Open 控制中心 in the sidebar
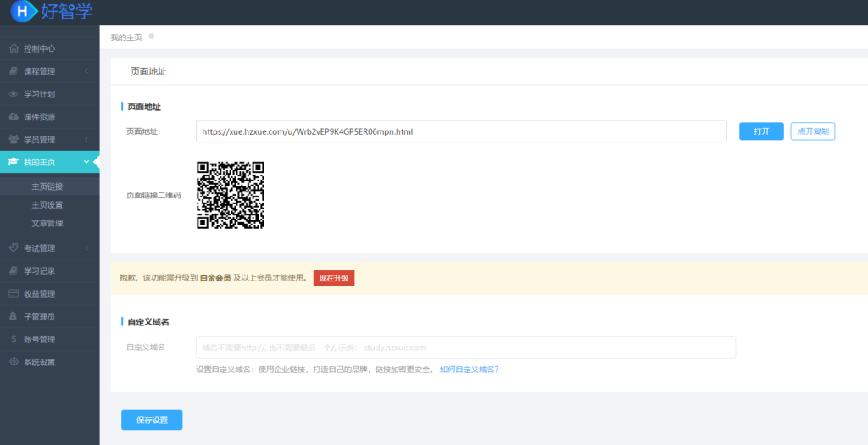The height and width of the screenshot is (445, 868). pyautogui.click(x=50, y=48)
